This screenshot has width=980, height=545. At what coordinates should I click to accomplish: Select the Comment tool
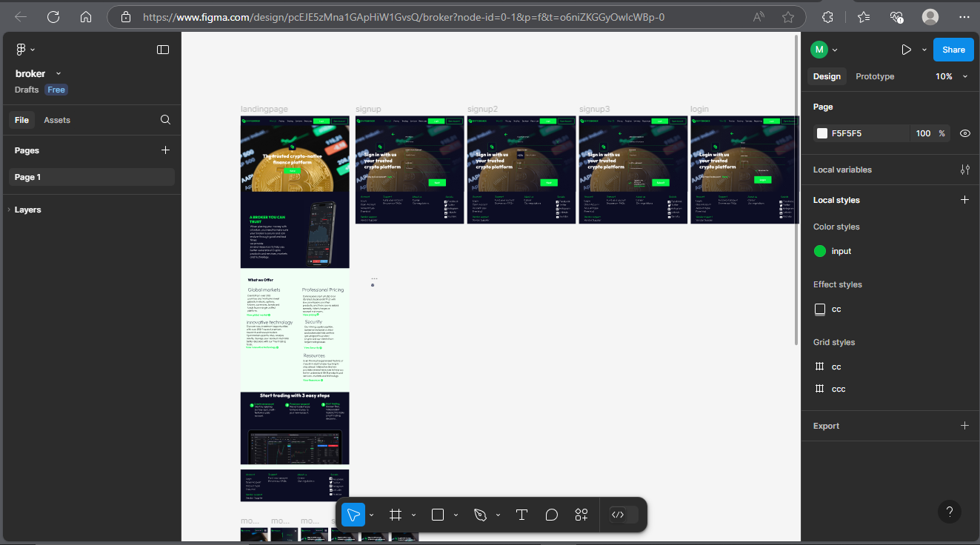point(551,515)
